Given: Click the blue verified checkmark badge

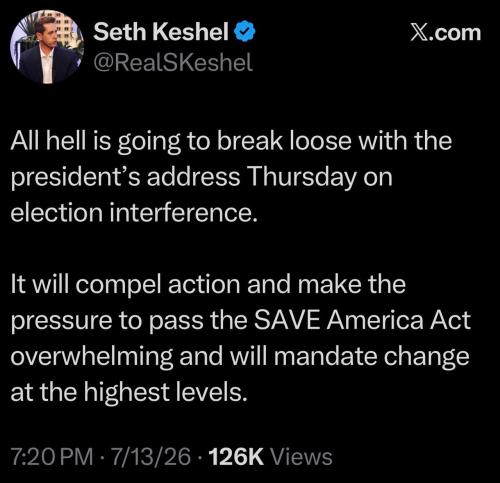Looking at the screenshot, I should click(245, 31).
